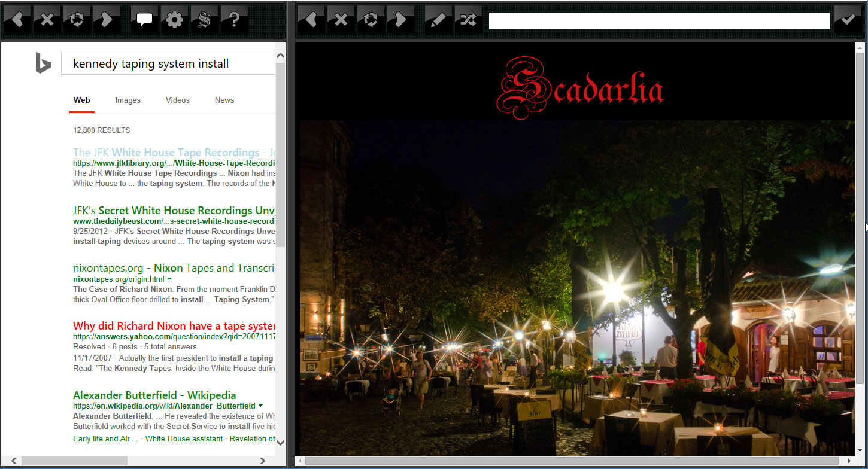868x469 pixels.
Task: Open help with the question mark icon
Action: pyautogui.click(x=235, y=20)
